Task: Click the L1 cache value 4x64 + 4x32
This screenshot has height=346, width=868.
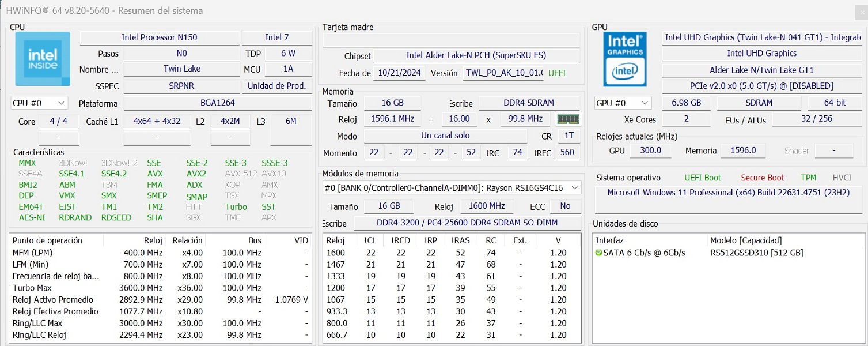Action: (x=157, y=122)
